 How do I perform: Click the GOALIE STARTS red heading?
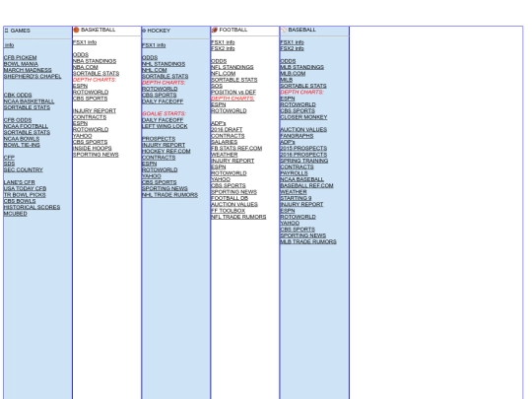(x=164, y=113)
